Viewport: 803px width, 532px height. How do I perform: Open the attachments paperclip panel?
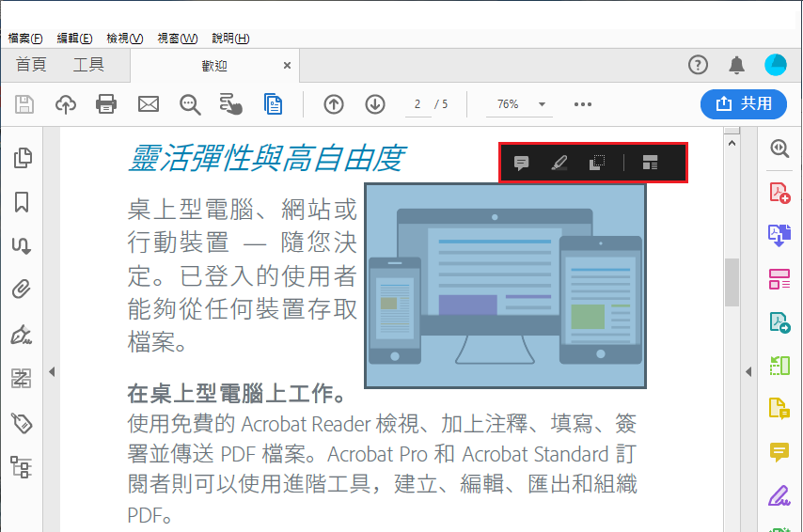pos(22,289)
